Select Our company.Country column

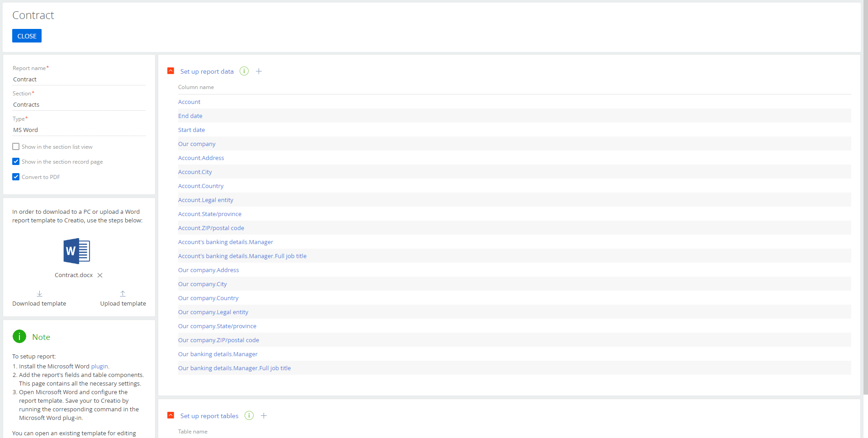click(x=208, y=298)
